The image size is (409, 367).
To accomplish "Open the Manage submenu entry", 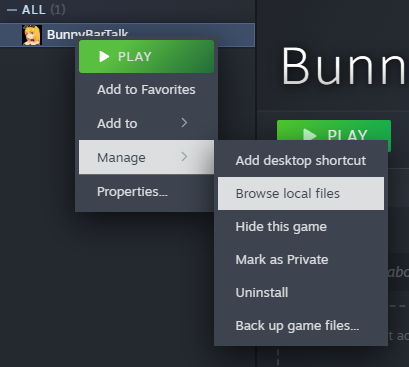I will point(146,157).
